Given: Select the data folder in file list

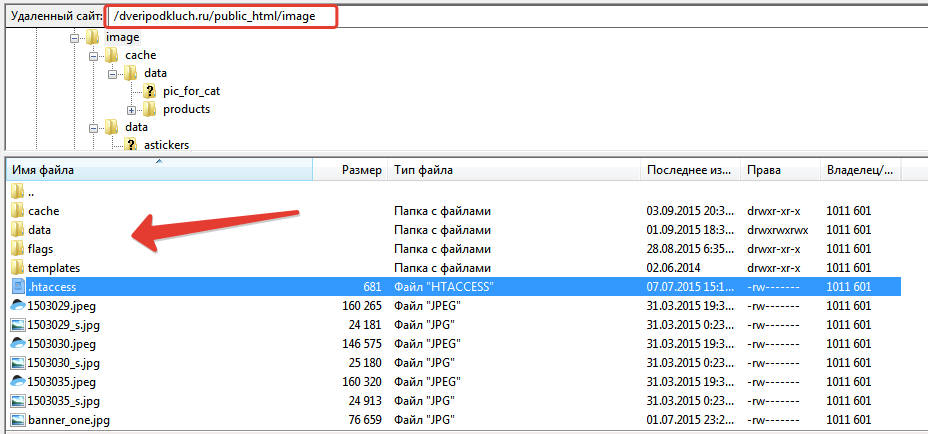Looking at the screenshot, I should tap(453, 230).
